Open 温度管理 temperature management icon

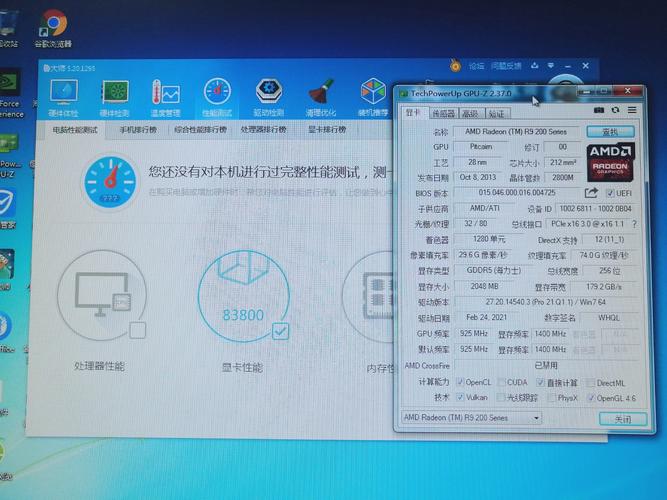coord(165,94)
